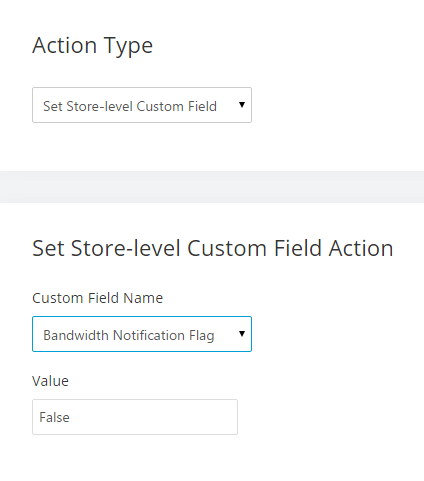Click the word 'Field' in Action Type dropdown

[x=202, y=106]
